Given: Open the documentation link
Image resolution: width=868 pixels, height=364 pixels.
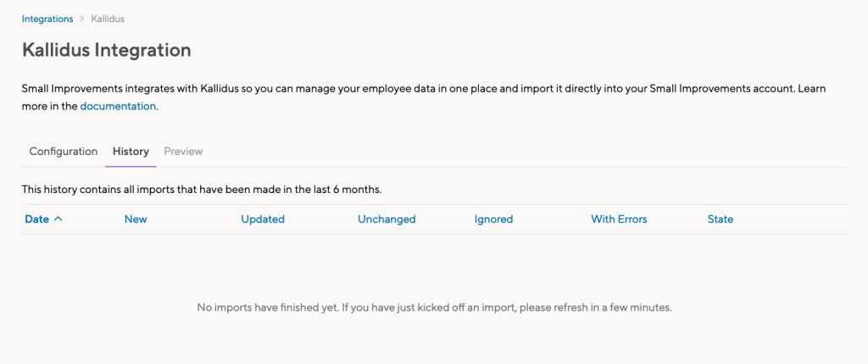Looking at the screenshot, I should tap(118, 106).
